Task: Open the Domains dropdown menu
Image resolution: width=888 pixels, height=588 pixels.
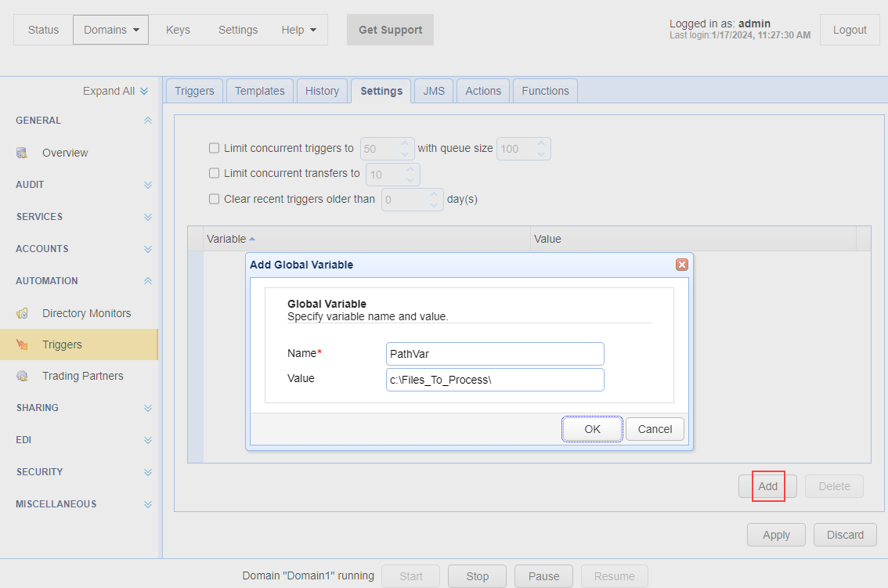Action: 111,30
